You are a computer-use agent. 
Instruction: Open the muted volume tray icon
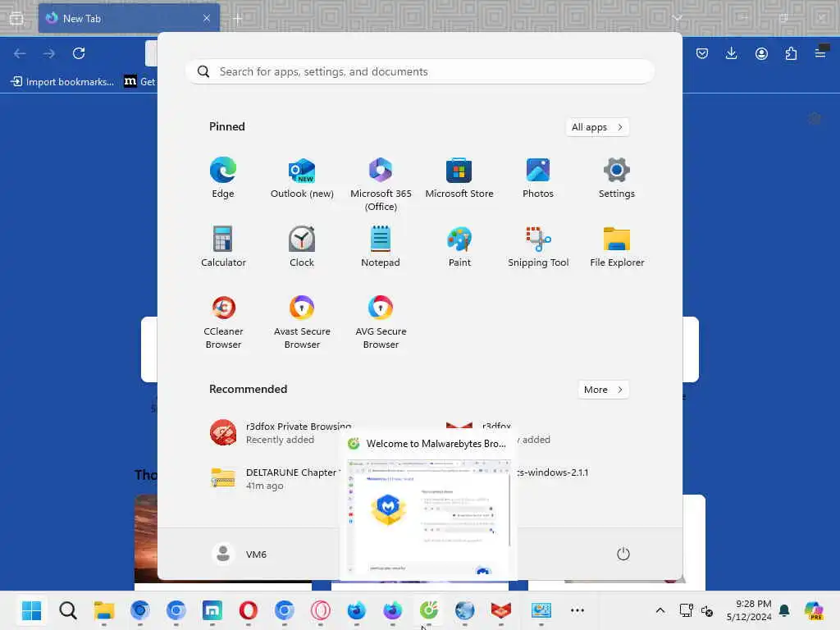[x=707, y=610]
